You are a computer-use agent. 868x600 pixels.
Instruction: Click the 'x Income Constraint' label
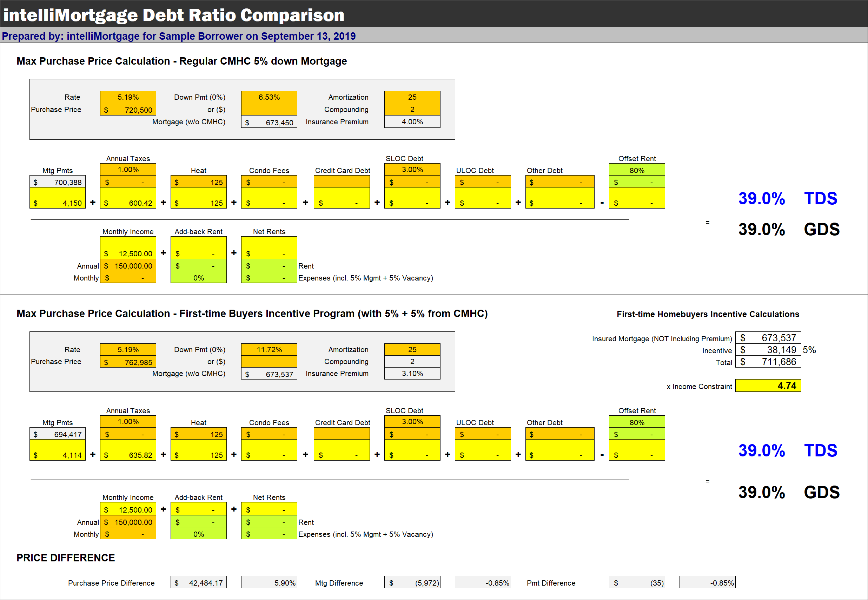click(699, 387)
